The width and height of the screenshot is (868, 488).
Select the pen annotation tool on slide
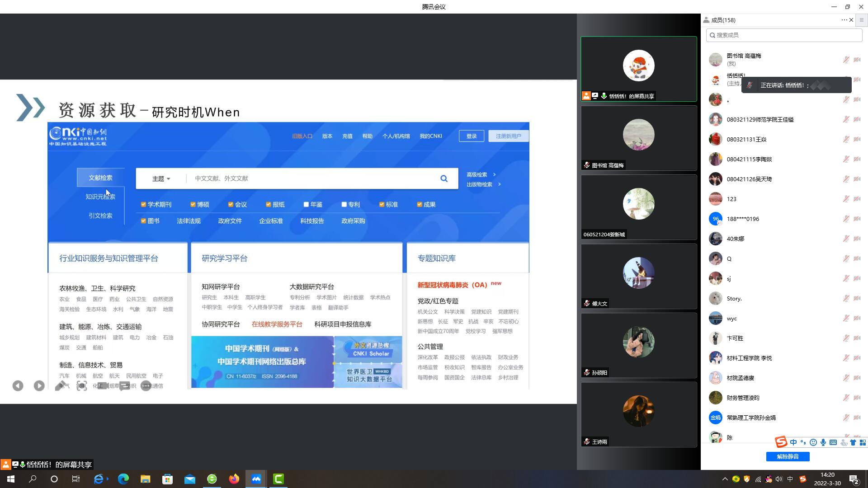(x=61, y=386)
